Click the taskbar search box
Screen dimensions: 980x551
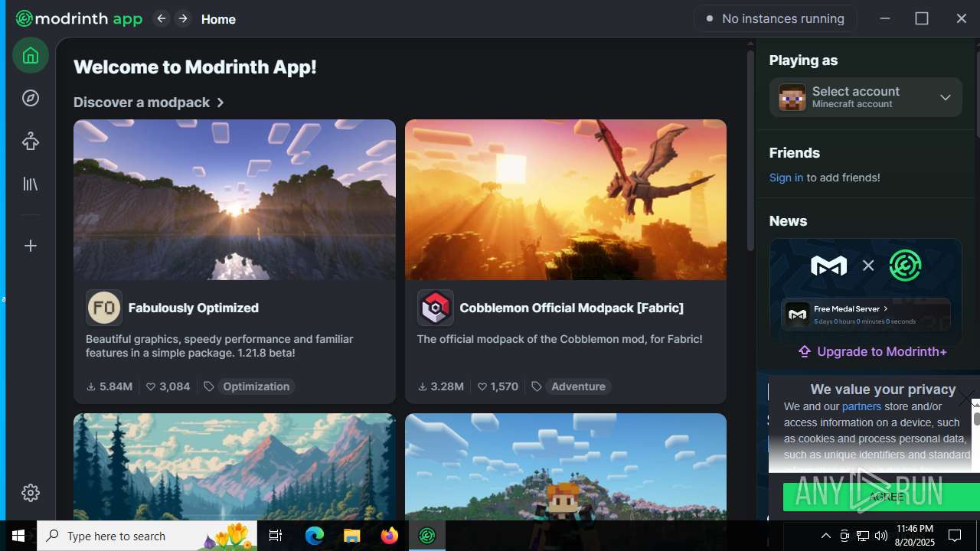tap(149, 536)
